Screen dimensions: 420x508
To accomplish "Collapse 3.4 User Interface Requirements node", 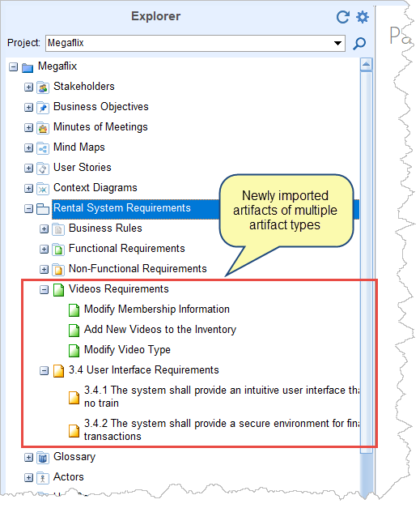I will [x=44, y=370].
